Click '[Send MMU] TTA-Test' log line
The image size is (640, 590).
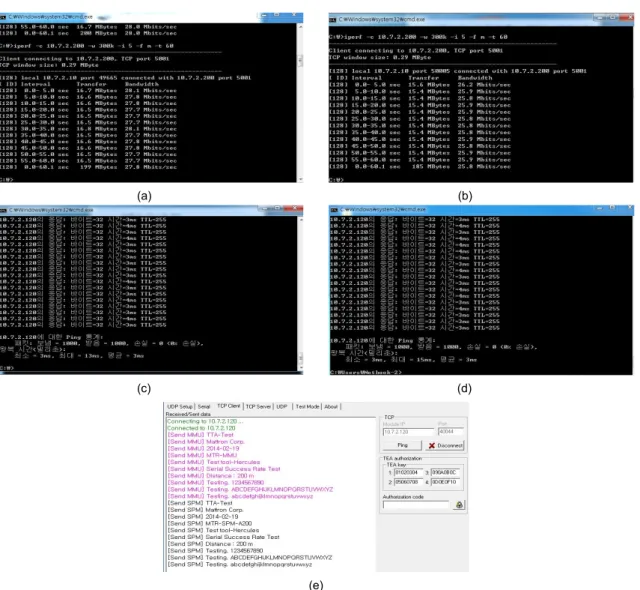(200, 435)
